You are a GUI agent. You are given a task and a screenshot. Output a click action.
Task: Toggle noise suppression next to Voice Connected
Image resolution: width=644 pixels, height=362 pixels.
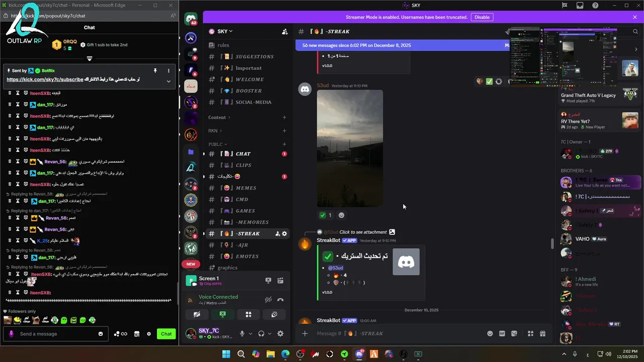pyautogui.click(x=269, y=300)
